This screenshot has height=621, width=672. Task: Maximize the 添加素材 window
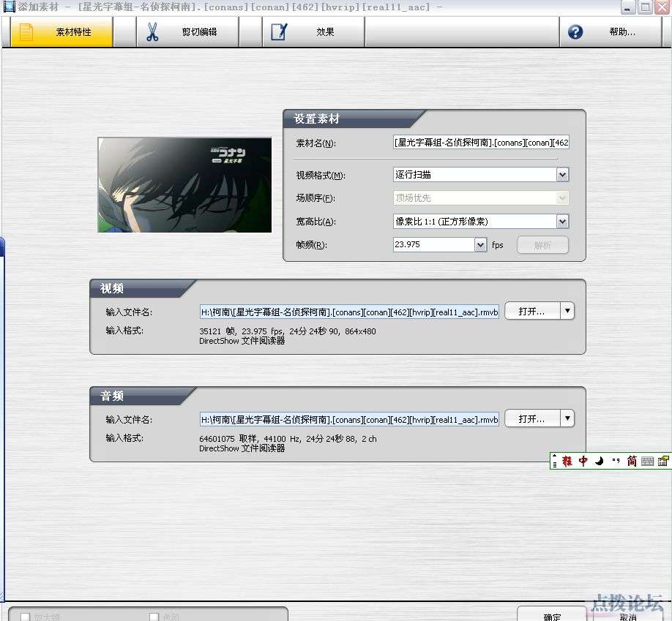645,7
